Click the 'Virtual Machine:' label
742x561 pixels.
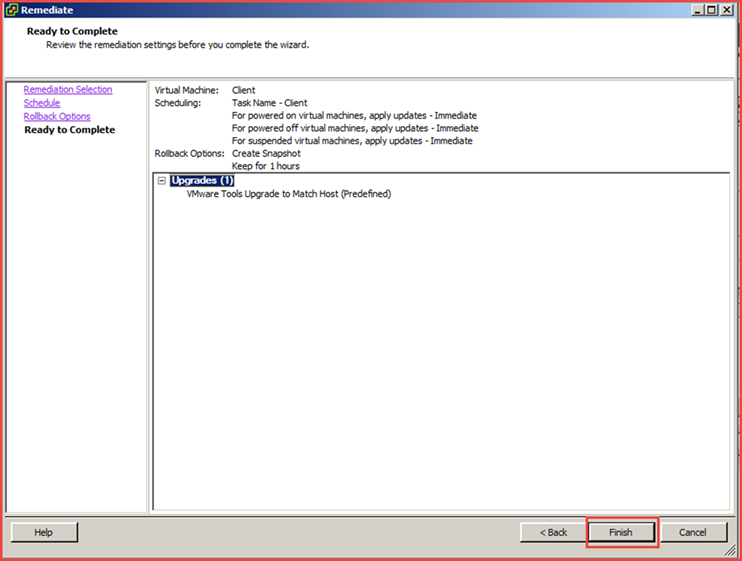pyautogui.click(x=186, y=90)
